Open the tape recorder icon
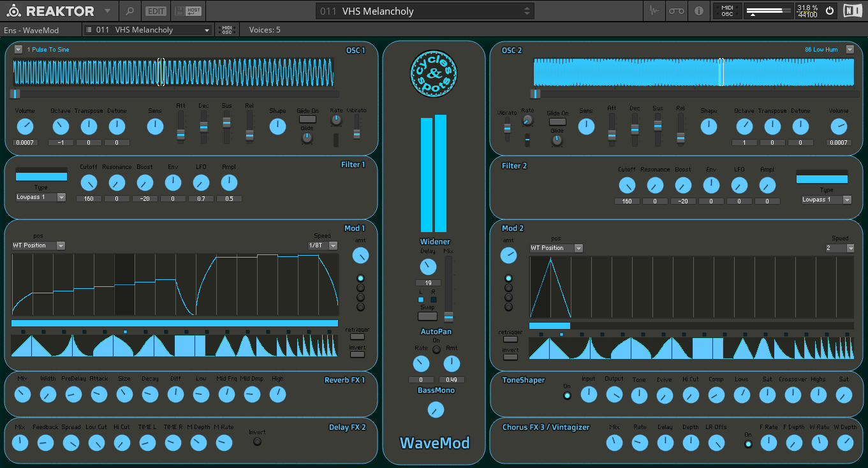The width and height of the screenshot is (868, 468). 676,11
